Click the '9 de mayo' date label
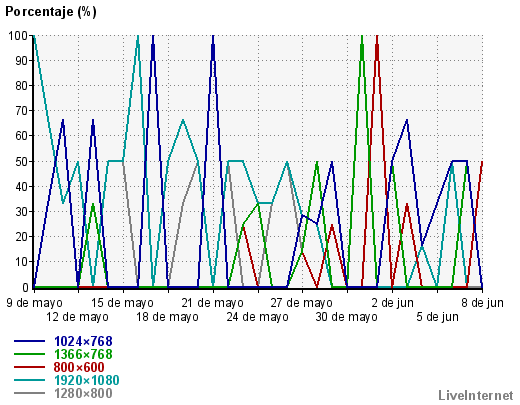Screen dimensions: 520x405 [34, 303]
